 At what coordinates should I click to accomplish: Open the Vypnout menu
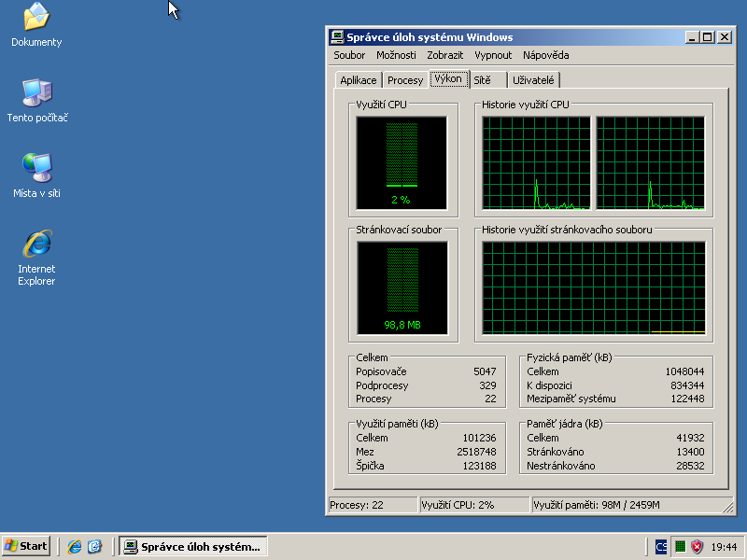(x=493, y=55)
